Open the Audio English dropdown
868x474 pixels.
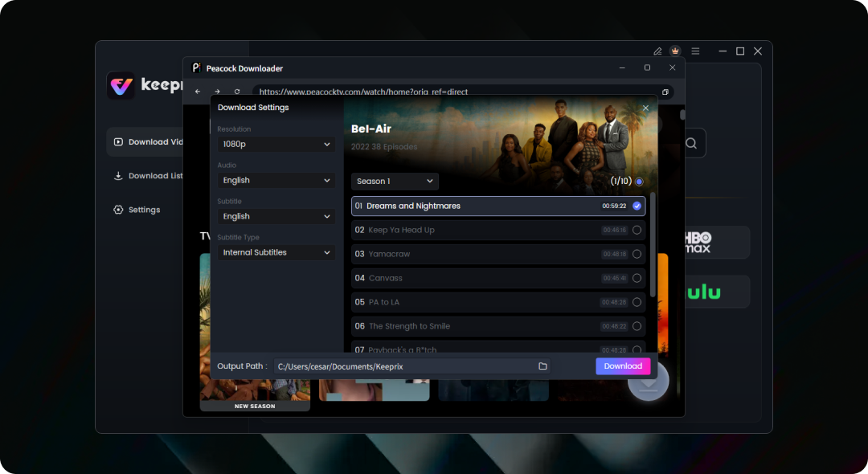[x=276, y=180]
